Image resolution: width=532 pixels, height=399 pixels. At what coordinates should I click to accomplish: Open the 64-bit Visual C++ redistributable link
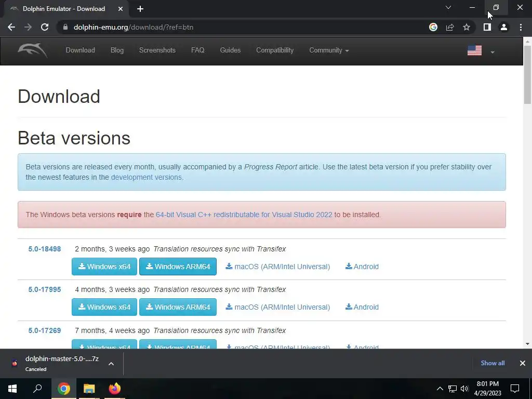click(x=244, y=215)
